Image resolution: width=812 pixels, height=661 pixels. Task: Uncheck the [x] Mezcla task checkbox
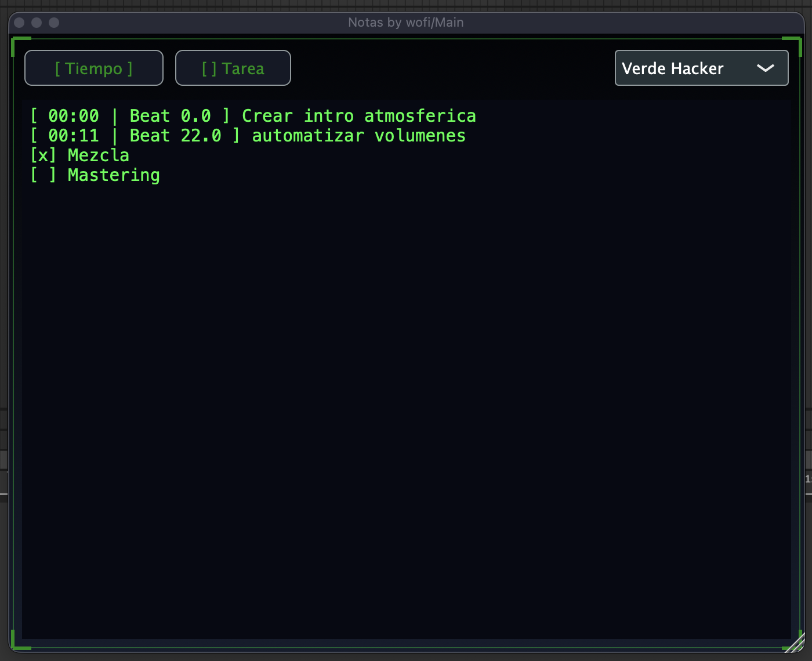[43, 155]
